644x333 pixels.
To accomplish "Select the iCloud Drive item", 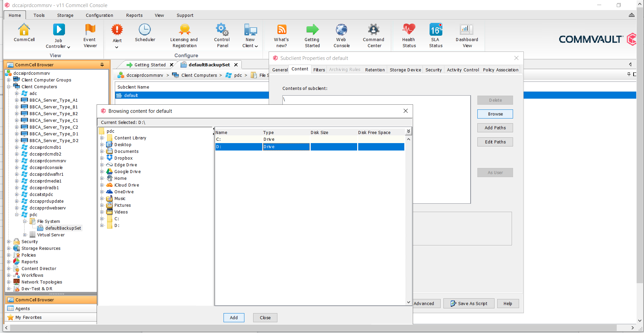I will click(x=126, y=185).
